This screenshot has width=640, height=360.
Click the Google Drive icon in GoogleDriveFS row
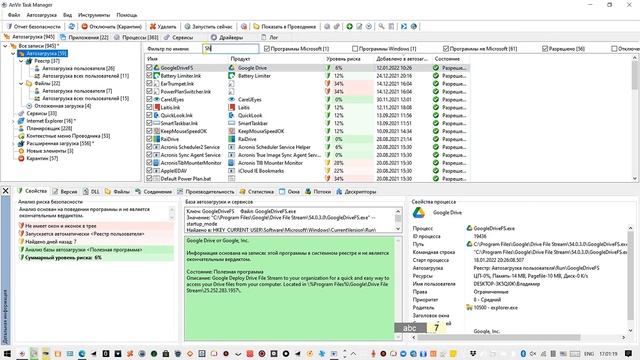point(156,68)
